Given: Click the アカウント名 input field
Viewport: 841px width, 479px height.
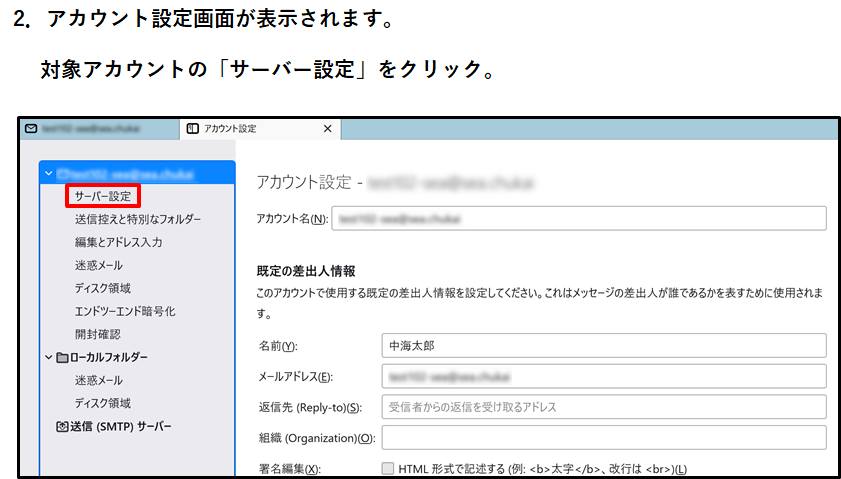Looking at the screenshot, I should (x=579, y=218).
